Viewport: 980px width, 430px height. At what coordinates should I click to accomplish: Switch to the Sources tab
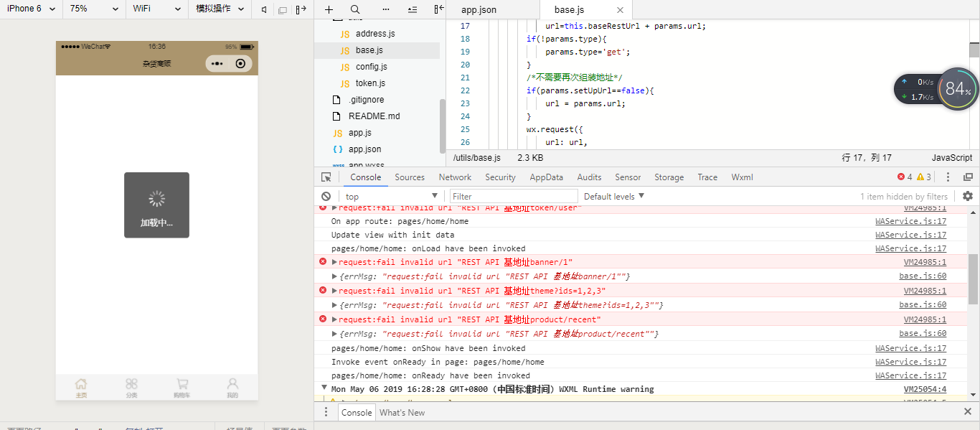pos(410,177)
